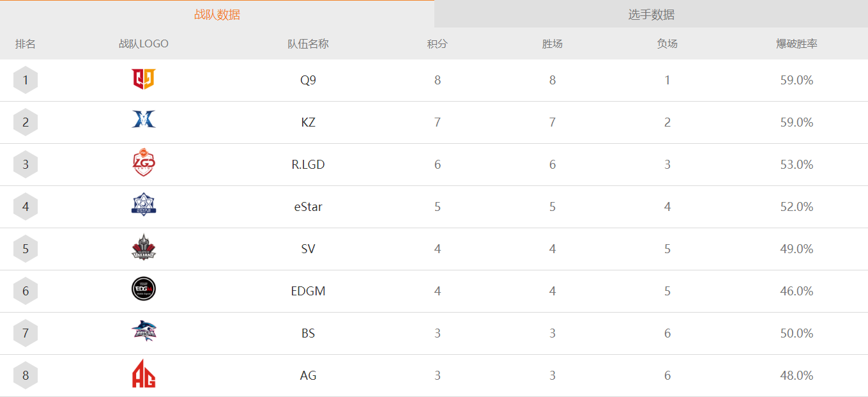Click the EDGM team name
868x397 pixels.
click(x=308, y=292)
